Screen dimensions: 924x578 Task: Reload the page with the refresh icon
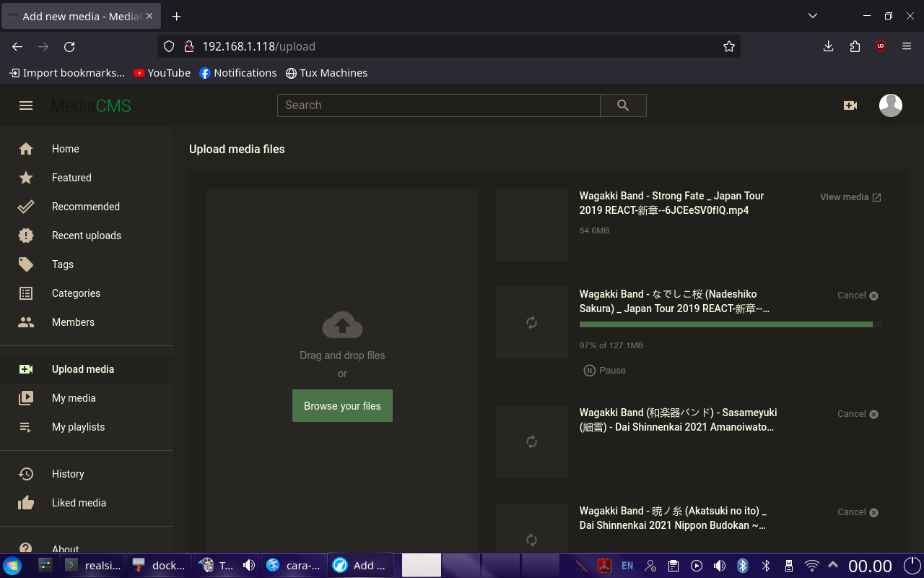[x=69, y=46]
